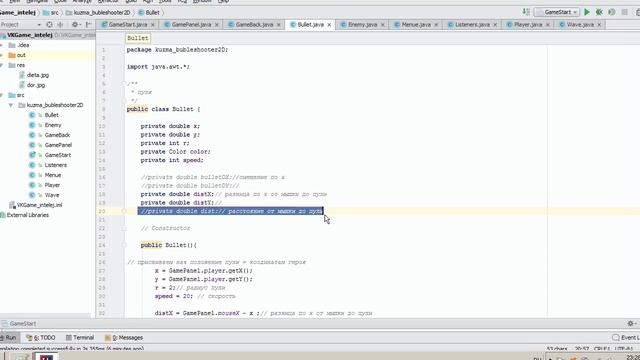
Task: Click the Bullet class name tooltip label
Action: [138, 38]
